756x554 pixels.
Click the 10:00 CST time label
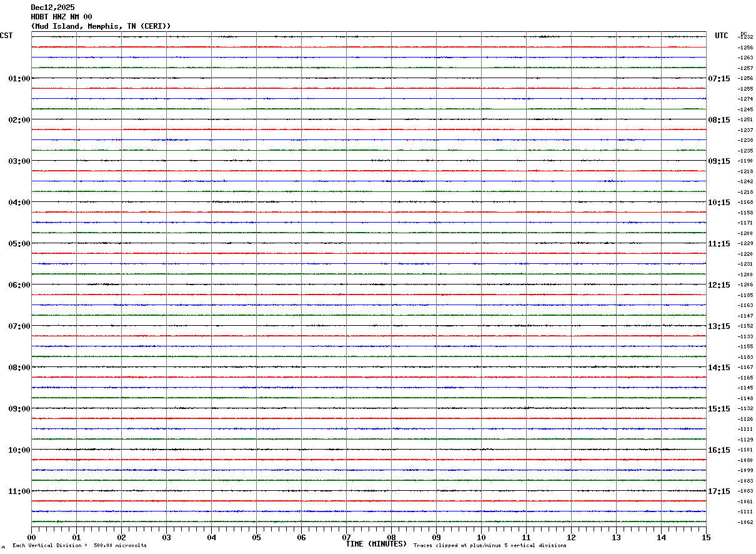[19, 450]
